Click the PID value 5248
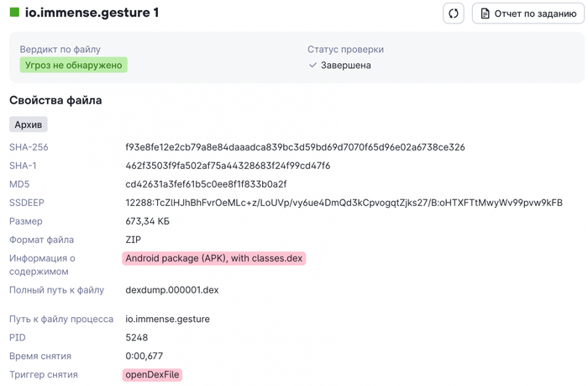The width and height of the screenshot is (588, 386). [x=136, y=337]
